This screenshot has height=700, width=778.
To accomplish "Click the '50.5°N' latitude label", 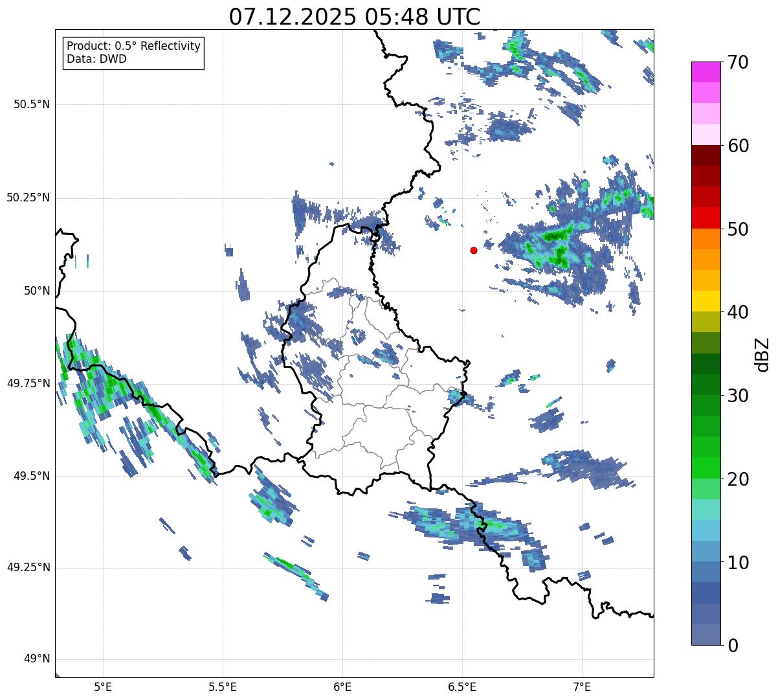I will tap(31, 104).
